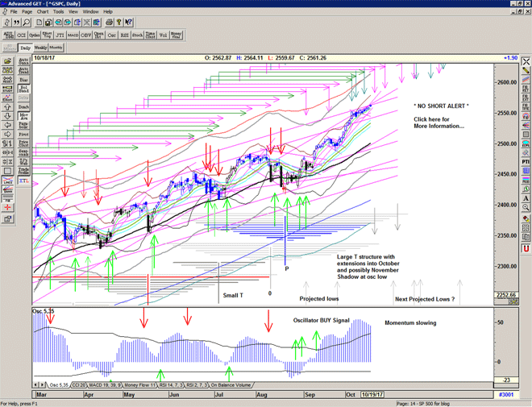Screen dimensions: 532x407
Task: Switch to the Monthly timeframe
Action: (x=57, y=48)
